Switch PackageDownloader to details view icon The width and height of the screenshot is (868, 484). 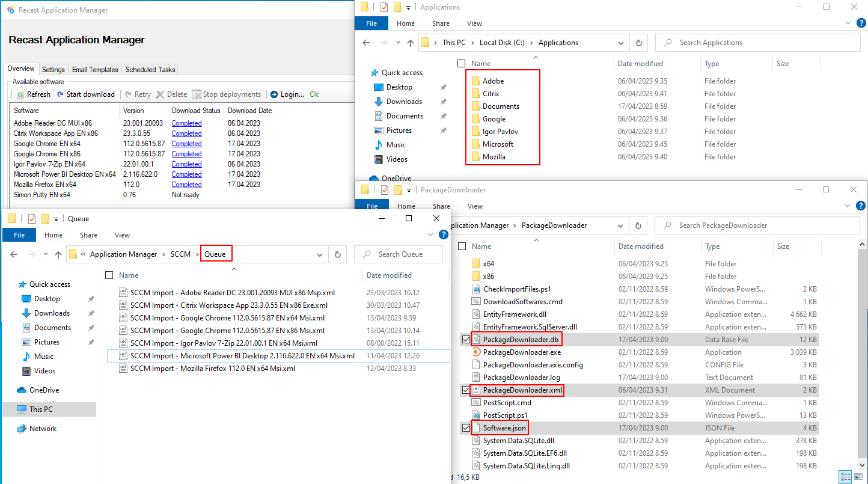point(845,477)
